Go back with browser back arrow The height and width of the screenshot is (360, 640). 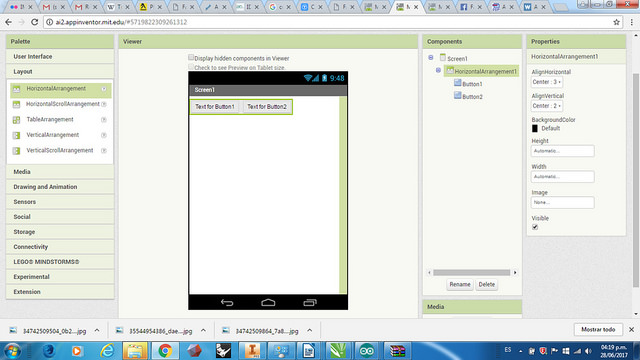9,22
